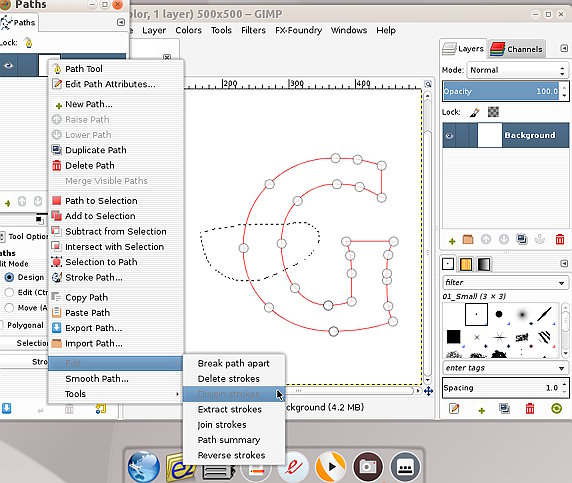Toggle lock alpha channel checker icon
The height and width of the screenshot is (483, 572).
point(493,112)
